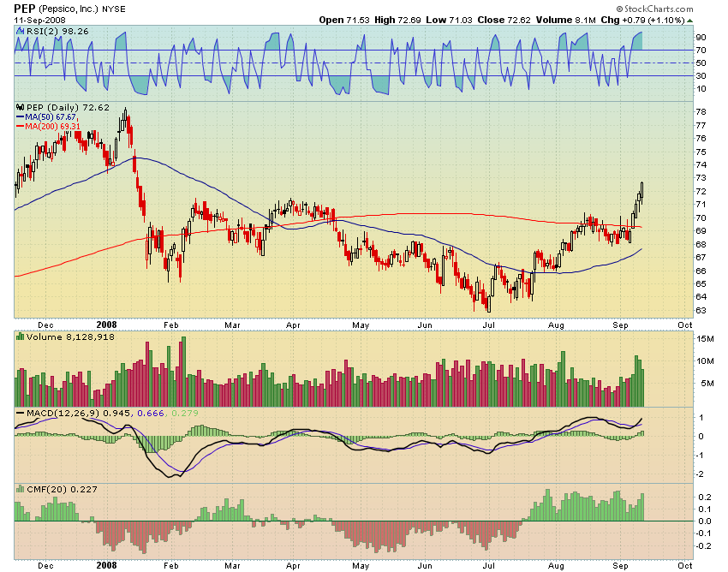Click the bold PEP ticker symbol in the header

(25, 9)
